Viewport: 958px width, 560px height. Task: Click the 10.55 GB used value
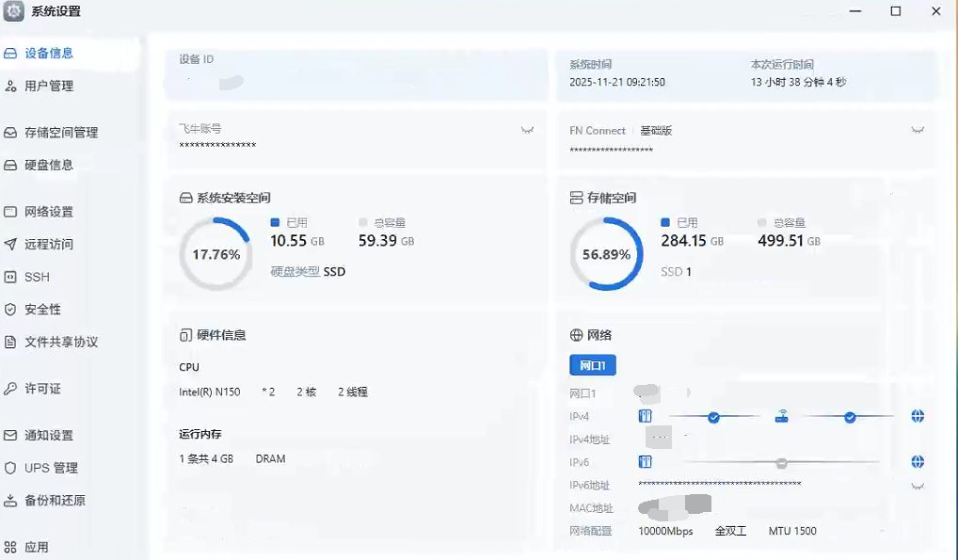297,241
